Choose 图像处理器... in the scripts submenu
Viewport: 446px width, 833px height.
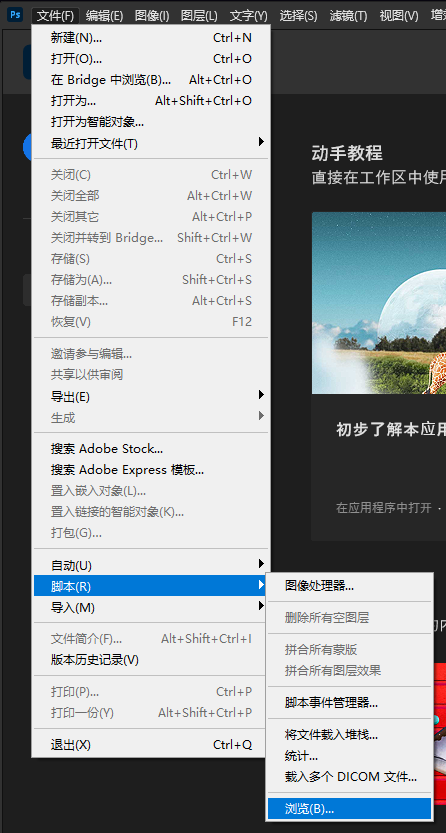(x=349, y=586)
